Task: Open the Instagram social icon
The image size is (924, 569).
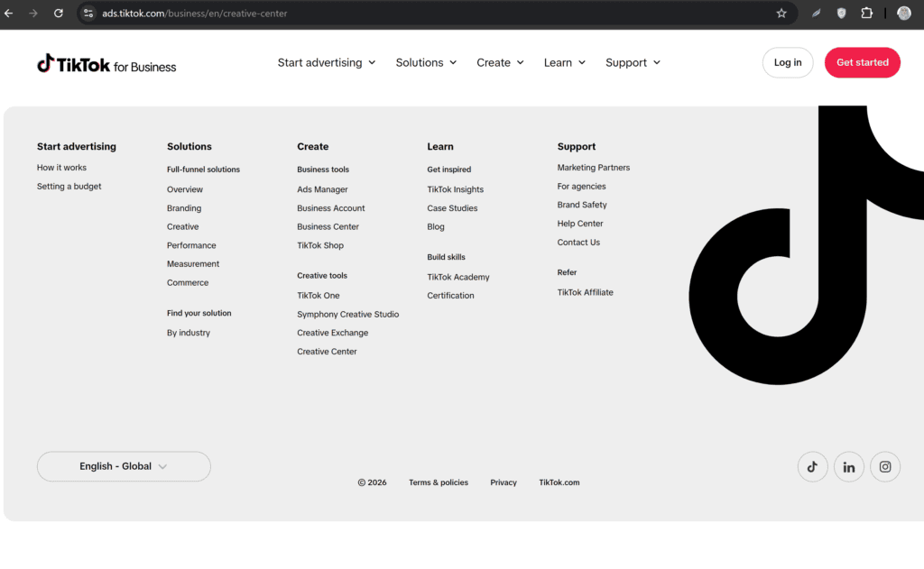Action: pos(885,466)
